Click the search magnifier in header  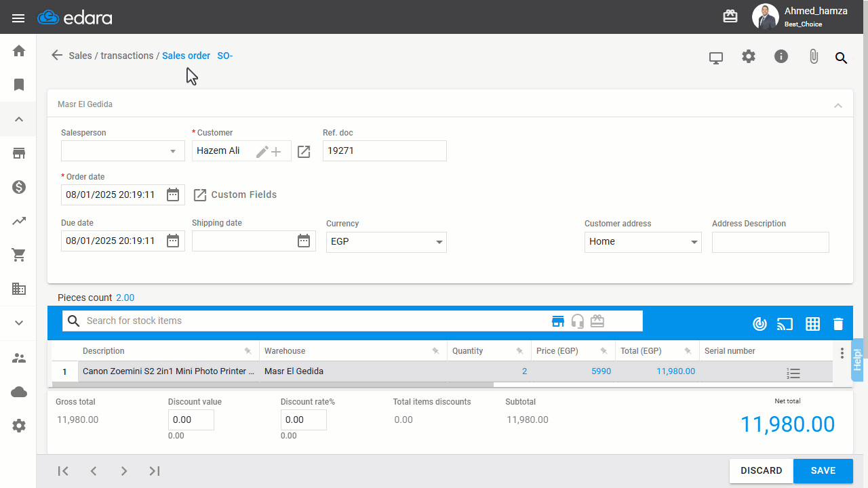[x=841, y=58]
